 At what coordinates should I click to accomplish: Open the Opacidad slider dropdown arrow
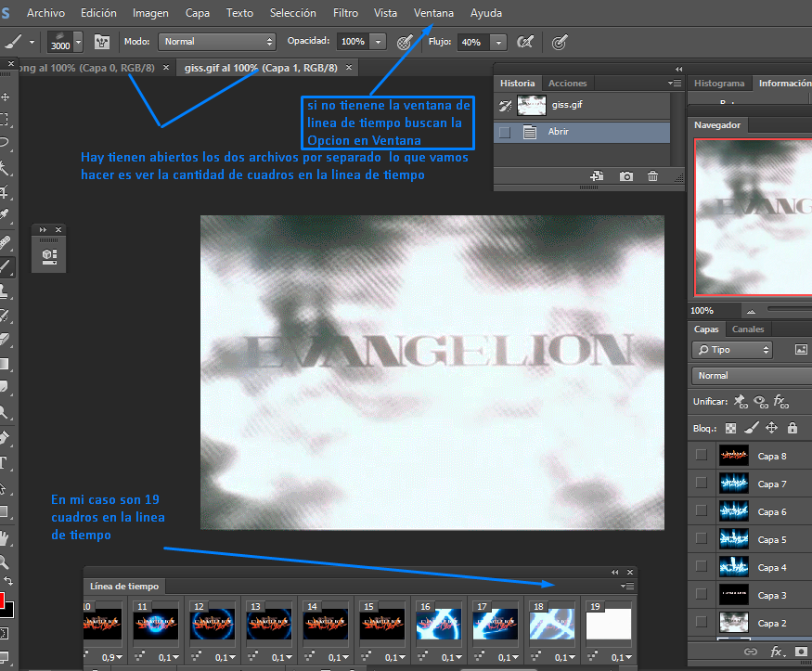(x=378, y=42)
